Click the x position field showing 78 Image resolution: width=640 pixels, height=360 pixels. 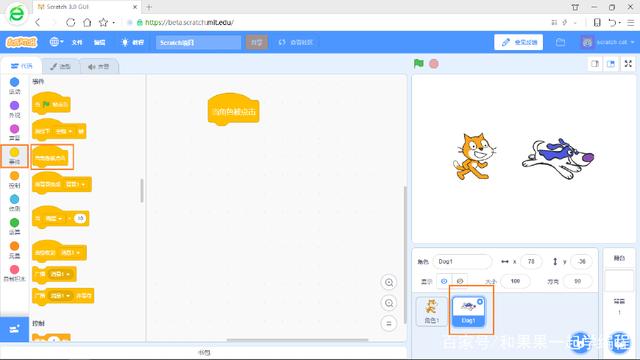[531, 261]
